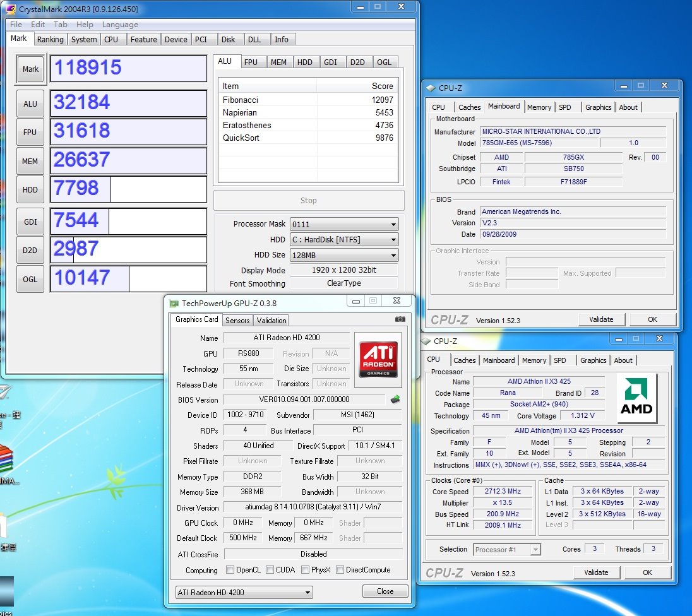Click the books desktop icon on the left

tap(6, 459)
